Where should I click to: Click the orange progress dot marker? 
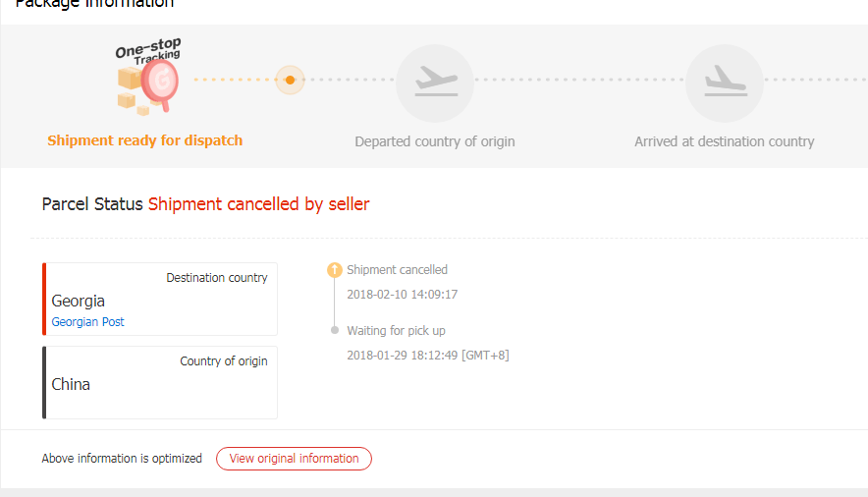point(290,80)
